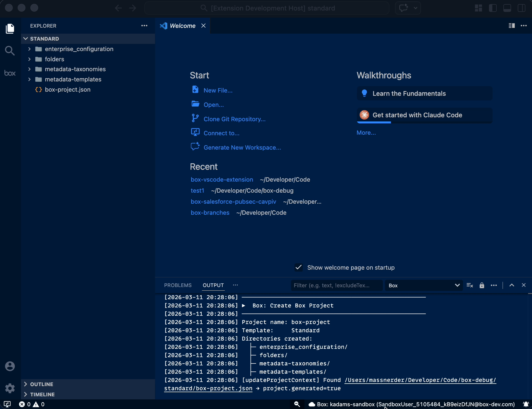
Task: Expand the OUTLINE section
Action: coord(41,384)
